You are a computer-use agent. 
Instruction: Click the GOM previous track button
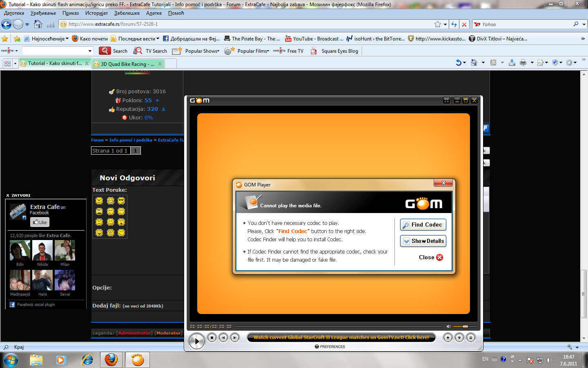(x=223, y=338)
